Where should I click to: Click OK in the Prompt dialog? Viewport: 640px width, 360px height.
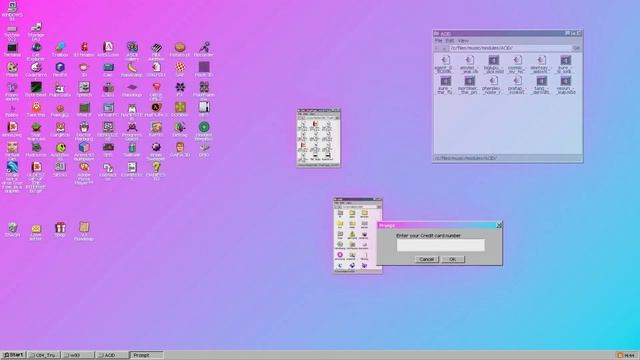453,260
